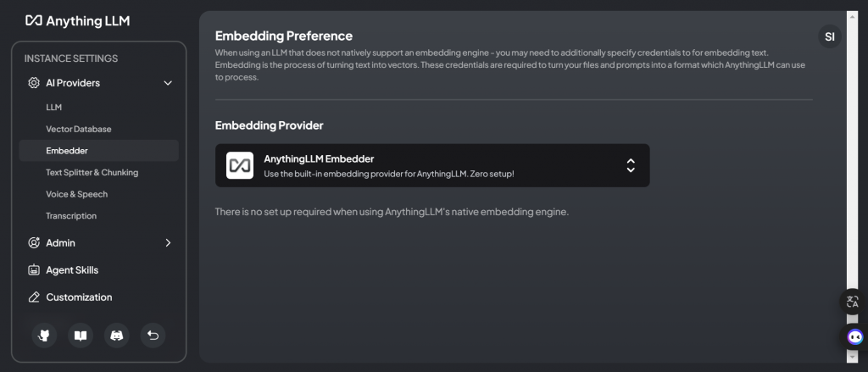This screenshot has width=868, height=372.
Task: Select the LLM settings item
Action: click(54, 107)
